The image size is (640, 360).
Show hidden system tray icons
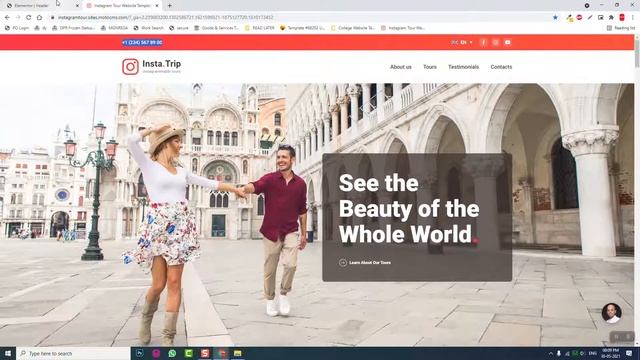(551, 353)
